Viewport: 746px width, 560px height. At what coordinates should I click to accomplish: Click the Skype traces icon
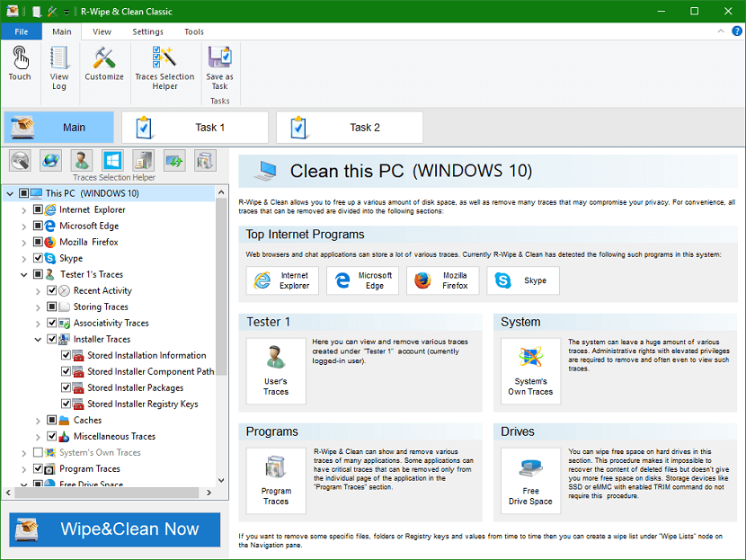tap(522, 280)
